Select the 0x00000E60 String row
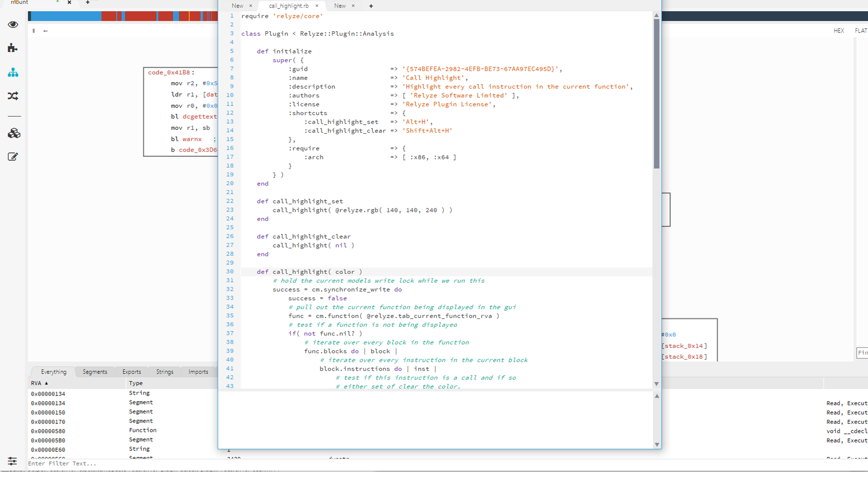Image resolution: width=868 pixels, height=488 pixels. tap(123, 450)
